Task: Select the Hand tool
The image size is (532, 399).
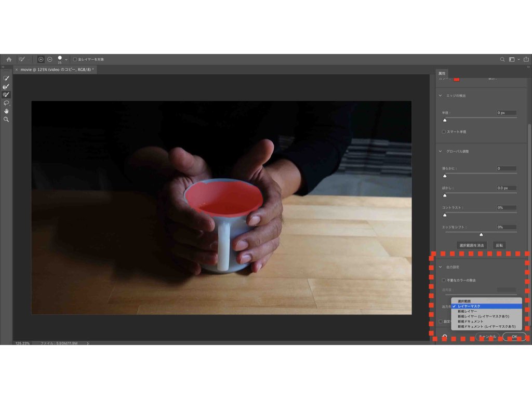Action: coord(6,111)
